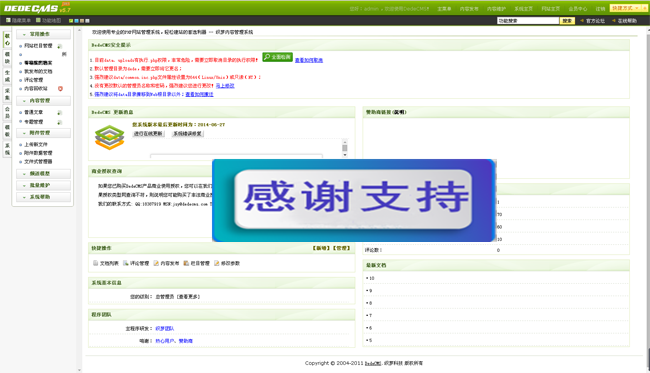The image size is (650, 373).
Task: Switch to the 采集 vertical tab
Action: click(x=7, y=94)
